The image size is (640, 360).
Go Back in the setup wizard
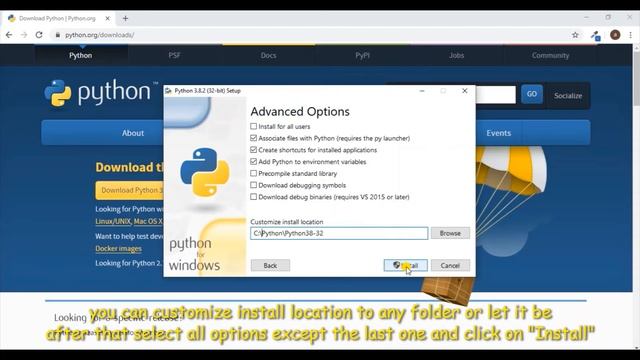(270, 265)
